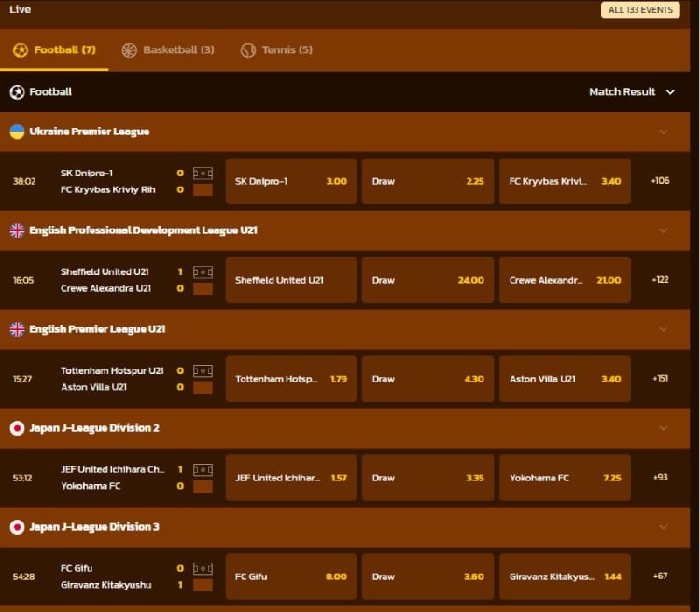The image size is (700, 612).
Task: Open the Football tab
Action: coord(54,50)
